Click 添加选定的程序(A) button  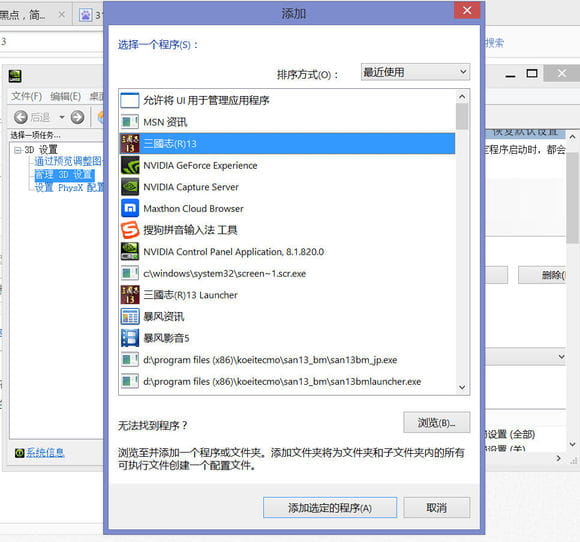[330, 508]
